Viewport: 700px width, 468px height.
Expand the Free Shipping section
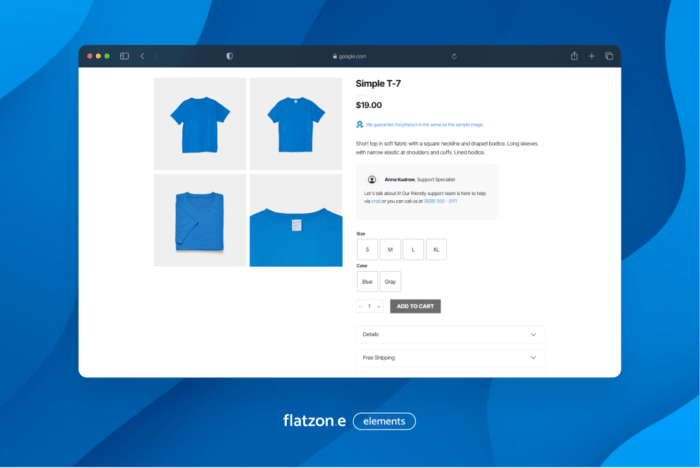pos(450,357)
